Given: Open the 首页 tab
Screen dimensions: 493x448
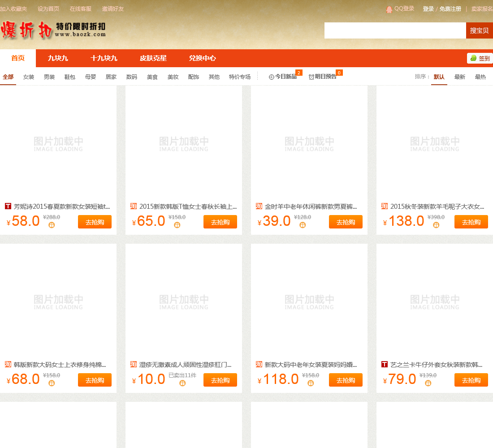Looking at the screenshot, I should click(18, 58).
